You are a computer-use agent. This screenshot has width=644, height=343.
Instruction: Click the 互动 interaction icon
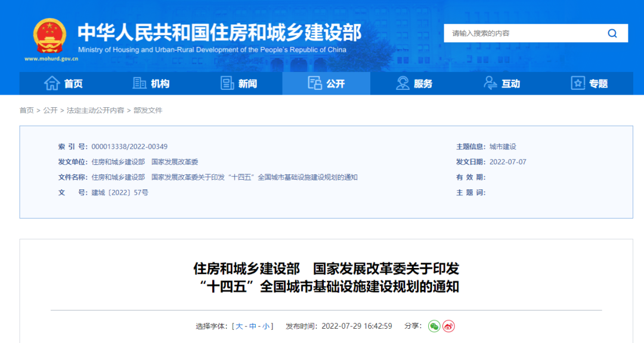pos(489,83)
